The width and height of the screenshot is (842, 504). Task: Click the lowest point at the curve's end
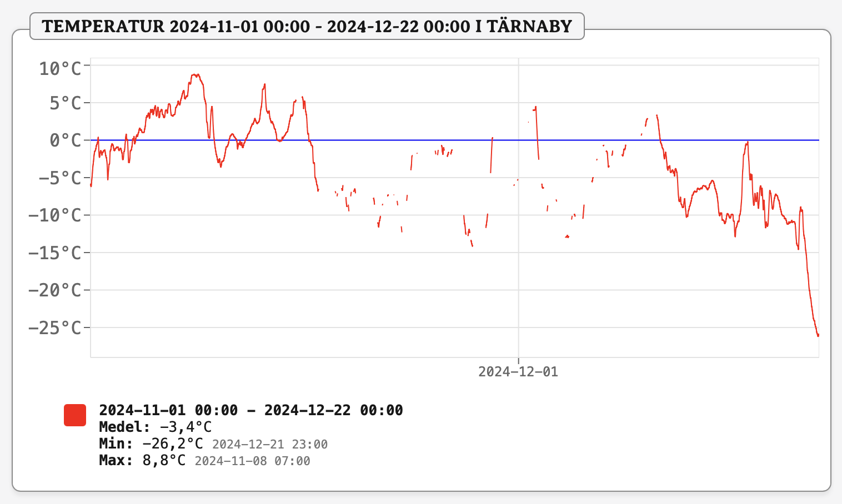click(x=818, y=335)
